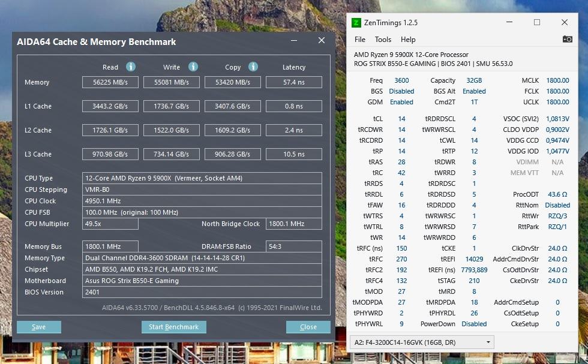Click the ZenTimings green logo icon
The height and width of the screenshot is (364, 588).
pos(356,23)
